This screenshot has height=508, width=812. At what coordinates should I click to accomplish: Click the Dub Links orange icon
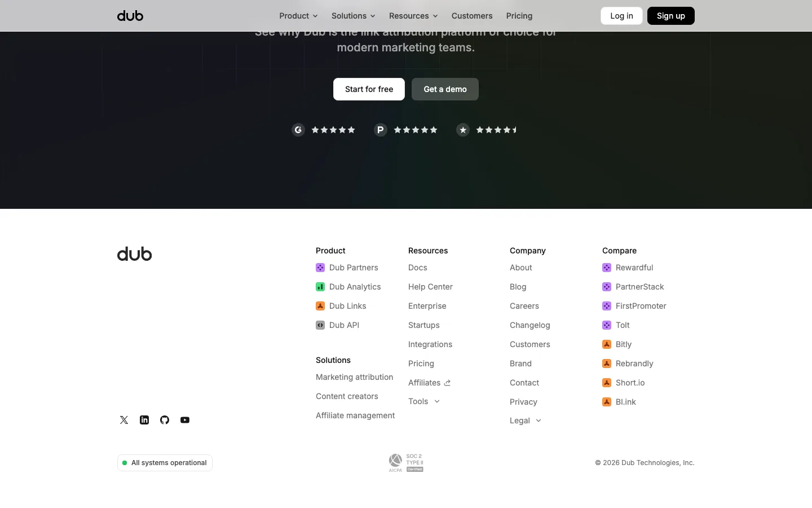click(320, 306)
